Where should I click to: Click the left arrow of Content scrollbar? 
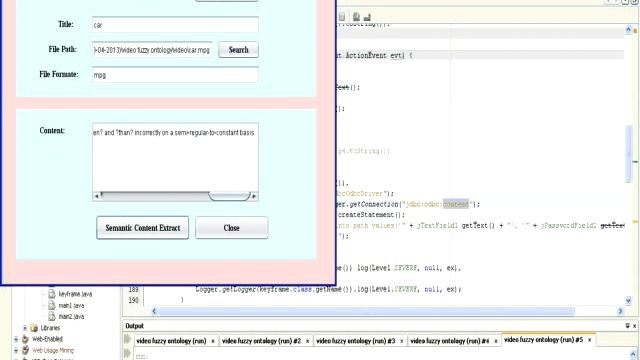[x=97, y=196]
